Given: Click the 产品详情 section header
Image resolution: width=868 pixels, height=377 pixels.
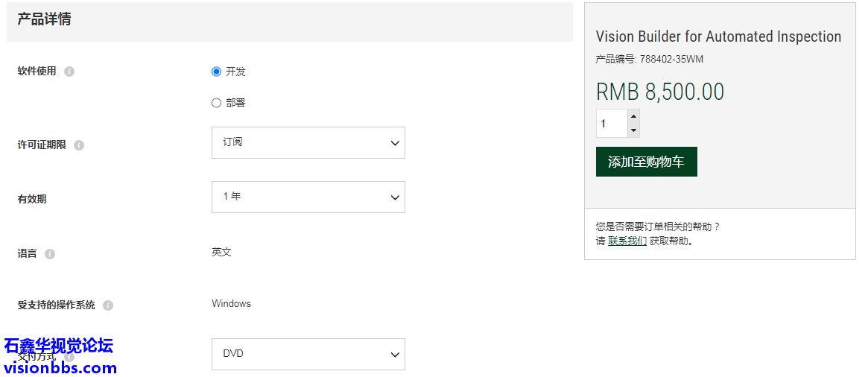Looking at the screenshot, I should 45,19.
